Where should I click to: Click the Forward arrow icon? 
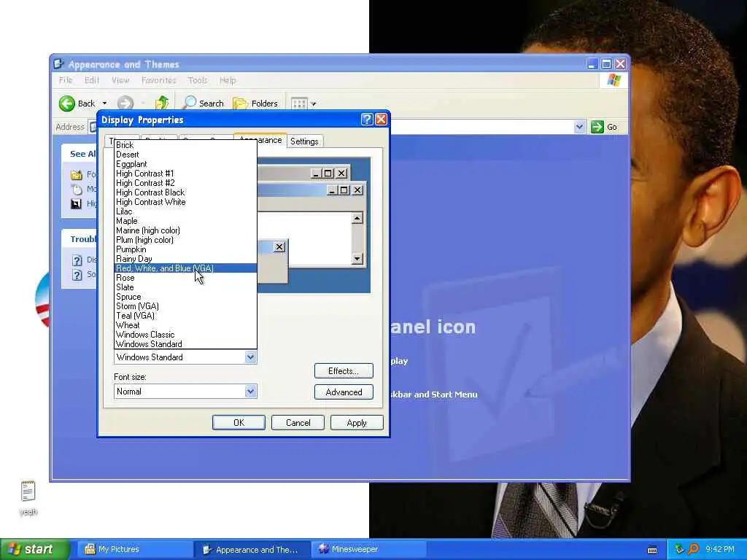pos(125,104)
